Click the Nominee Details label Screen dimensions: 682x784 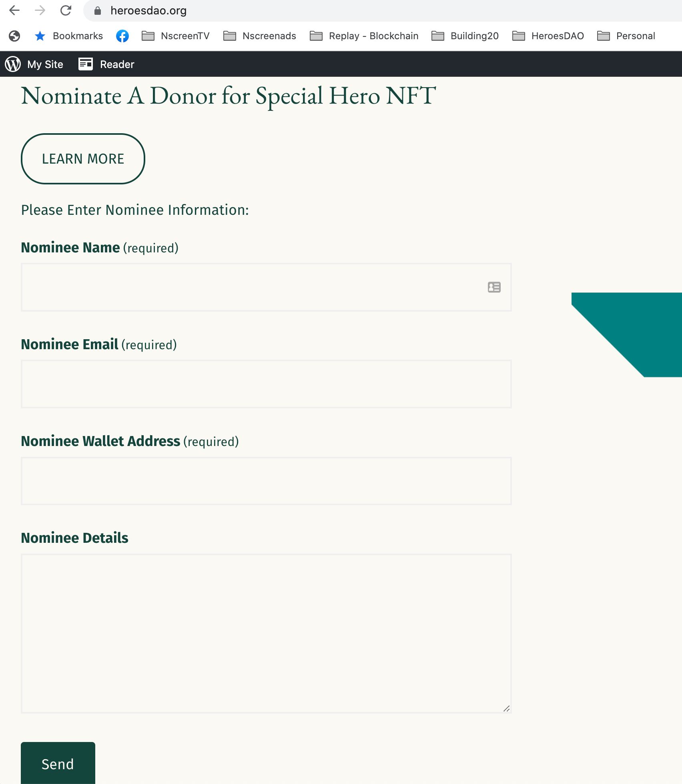(74, 538)
